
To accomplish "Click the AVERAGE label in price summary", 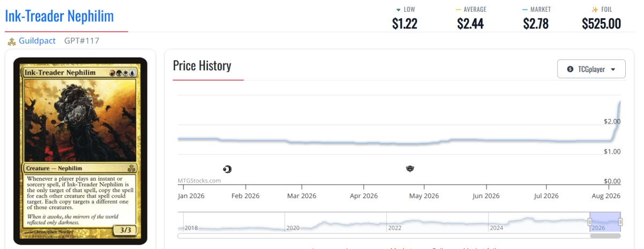I will 475,9.
